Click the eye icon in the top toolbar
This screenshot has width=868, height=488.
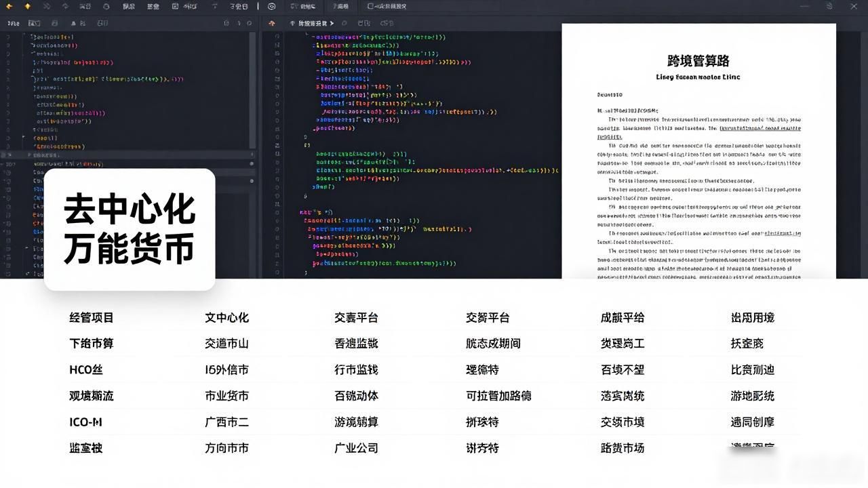(x=272, y=6)
